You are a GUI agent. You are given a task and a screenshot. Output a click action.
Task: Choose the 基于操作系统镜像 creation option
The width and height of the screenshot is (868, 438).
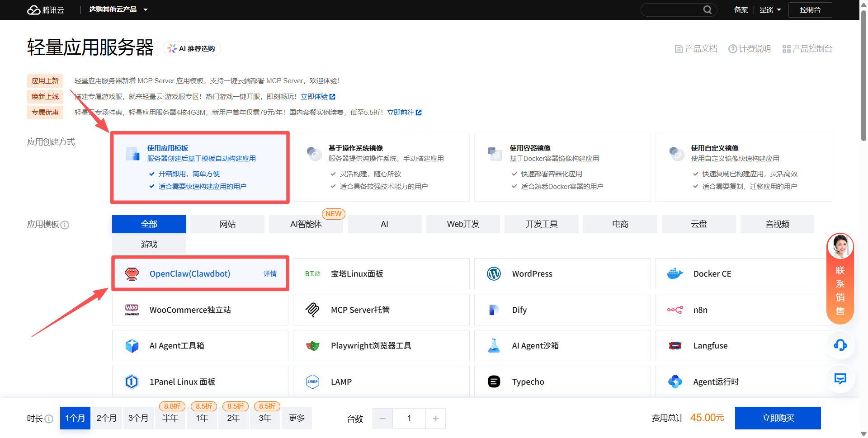click(x=381, y=167)
